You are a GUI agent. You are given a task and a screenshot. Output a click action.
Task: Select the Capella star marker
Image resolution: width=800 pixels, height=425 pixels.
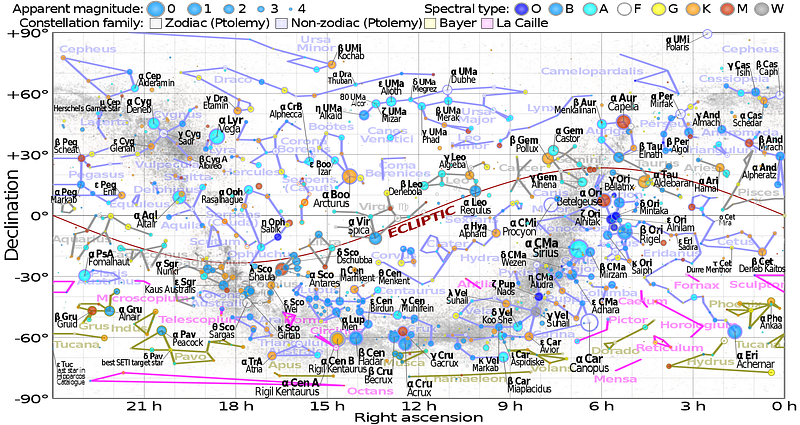pyautogui.click(x=623, y=121)
